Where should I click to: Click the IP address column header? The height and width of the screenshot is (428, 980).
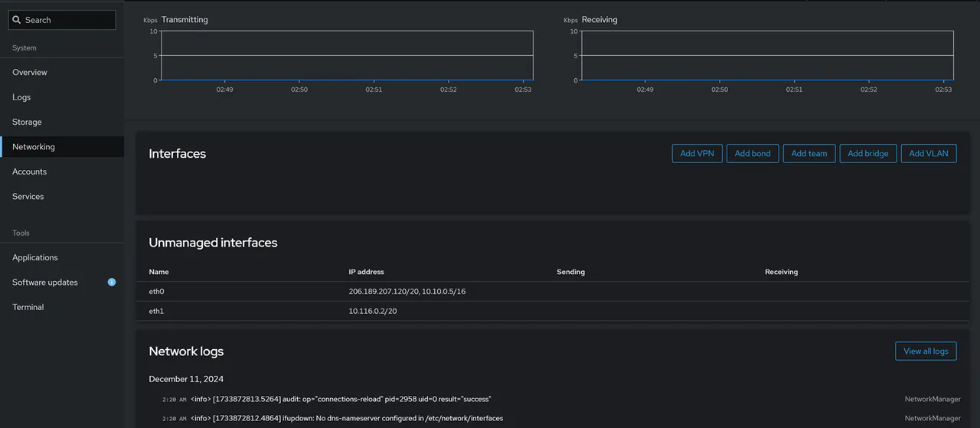pyautogui.click(x=367, y=272)
